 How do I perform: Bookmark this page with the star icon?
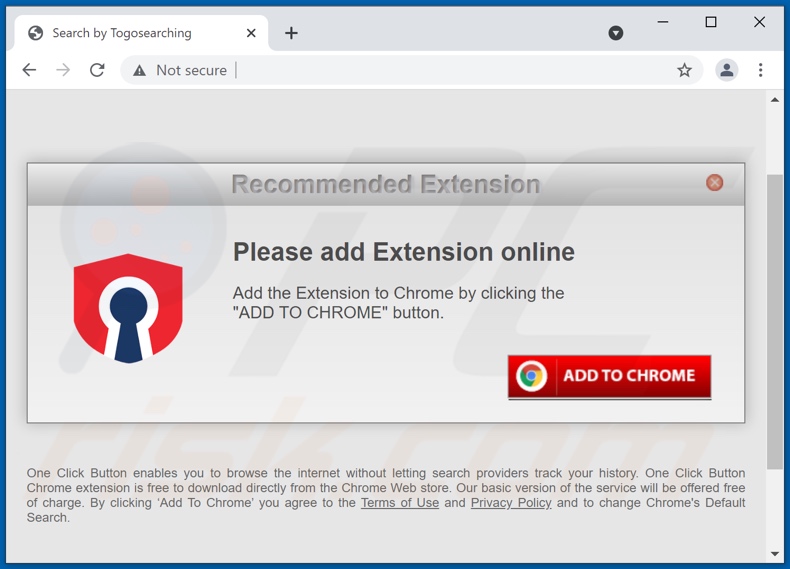pyautogui.click(x=684, y=70)
